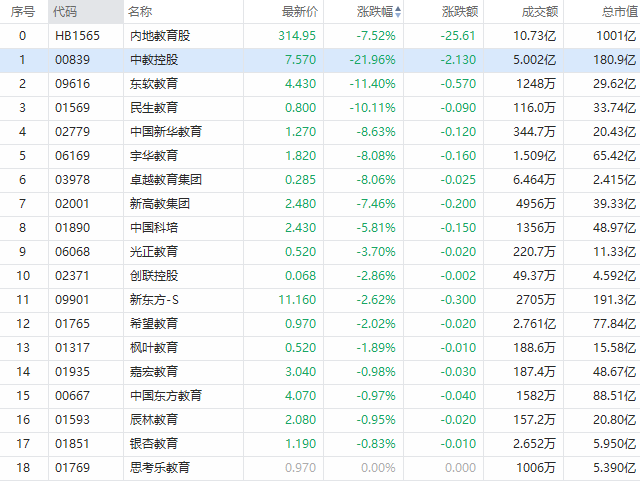
Task: Select stock name 创联控股
Action: [x=154, y=276]
